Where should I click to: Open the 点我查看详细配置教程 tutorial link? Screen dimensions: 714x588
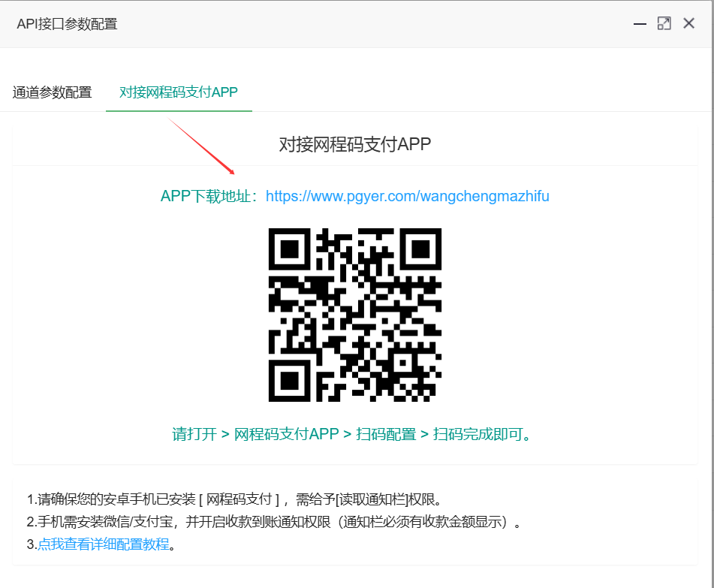click(104, 544)
